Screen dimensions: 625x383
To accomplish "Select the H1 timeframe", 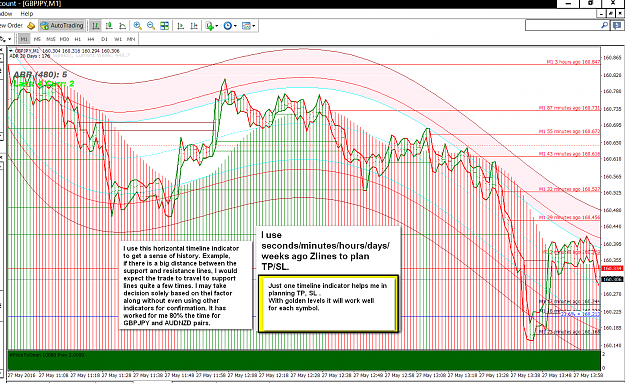I will pyautogui.click(x=78, y=39).
